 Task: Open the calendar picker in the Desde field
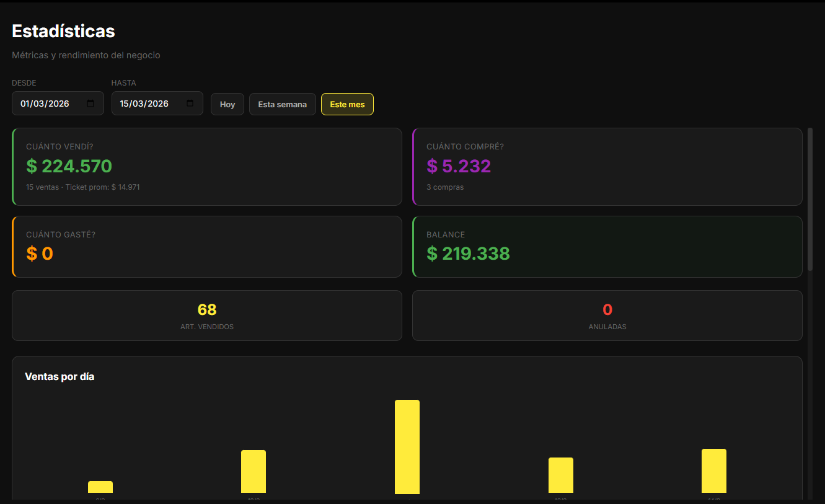[90, 104]
